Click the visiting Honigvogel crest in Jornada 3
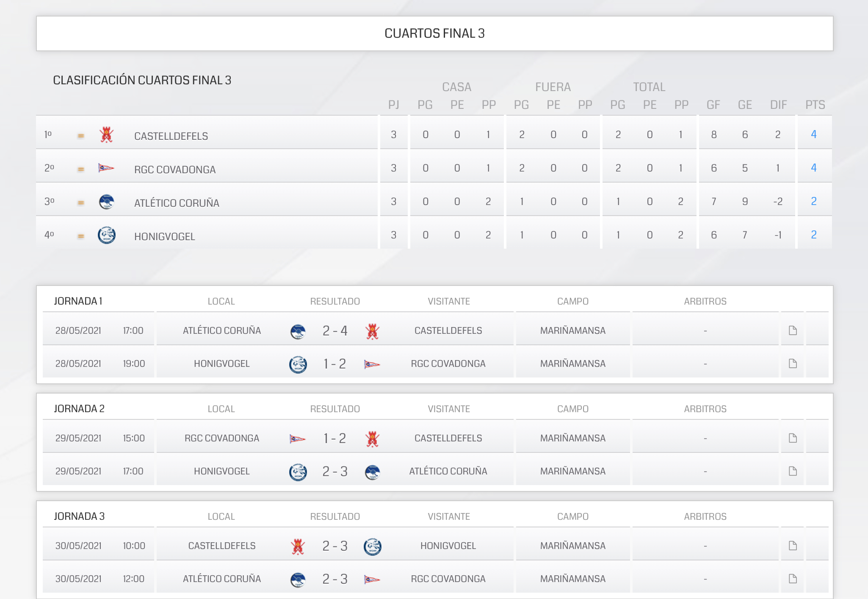868x599 pixels. (372, 546)
